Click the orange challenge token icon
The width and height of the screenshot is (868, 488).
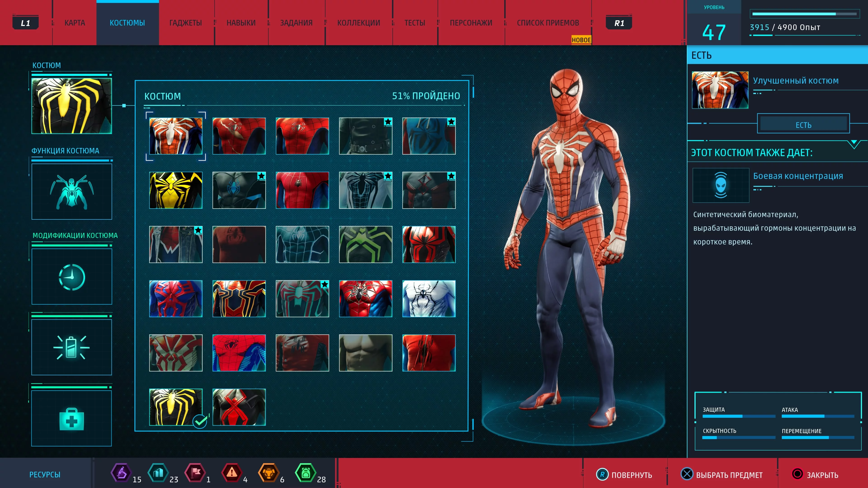(269, 473)
